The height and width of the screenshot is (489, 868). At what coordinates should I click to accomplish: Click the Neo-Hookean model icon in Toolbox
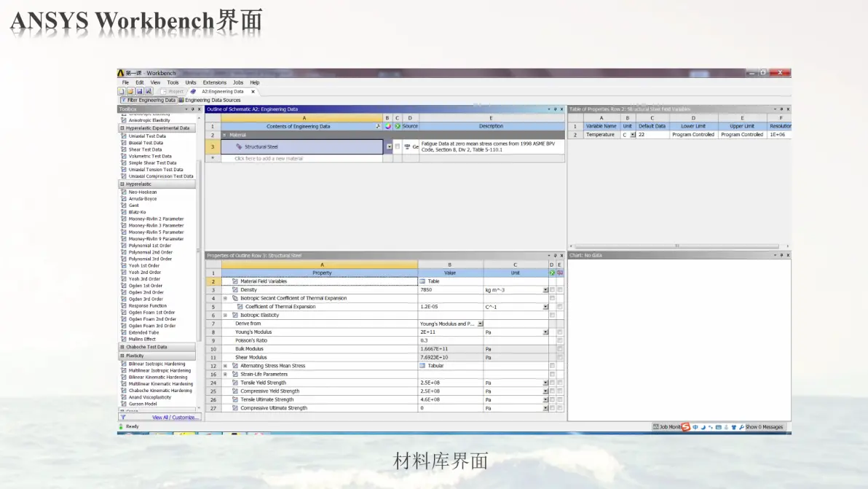124,192
